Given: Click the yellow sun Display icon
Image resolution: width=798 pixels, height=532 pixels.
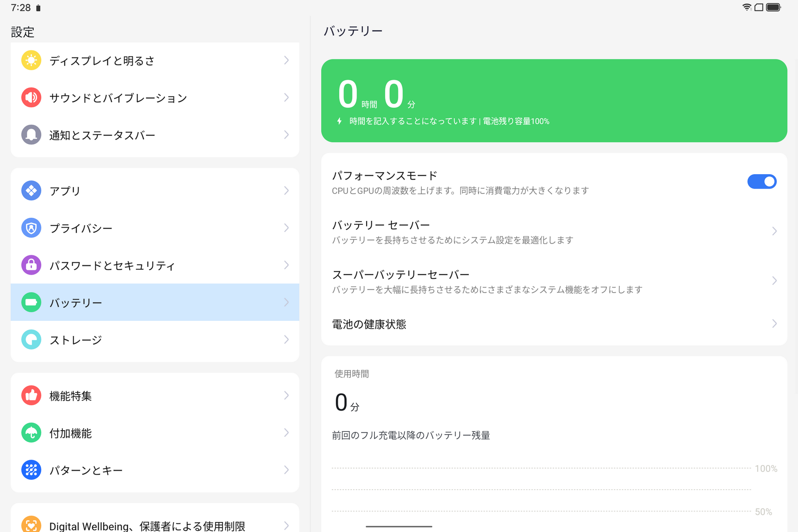Looking at the screenshot, I should [31, 60].
